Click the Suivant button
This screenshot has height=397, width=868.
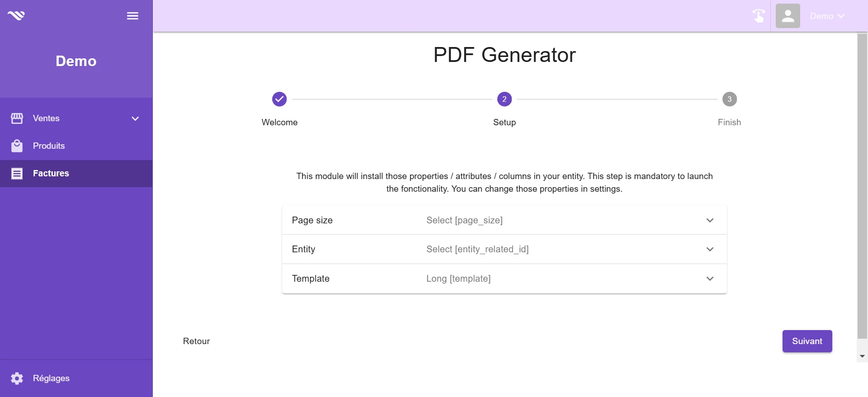807,341
